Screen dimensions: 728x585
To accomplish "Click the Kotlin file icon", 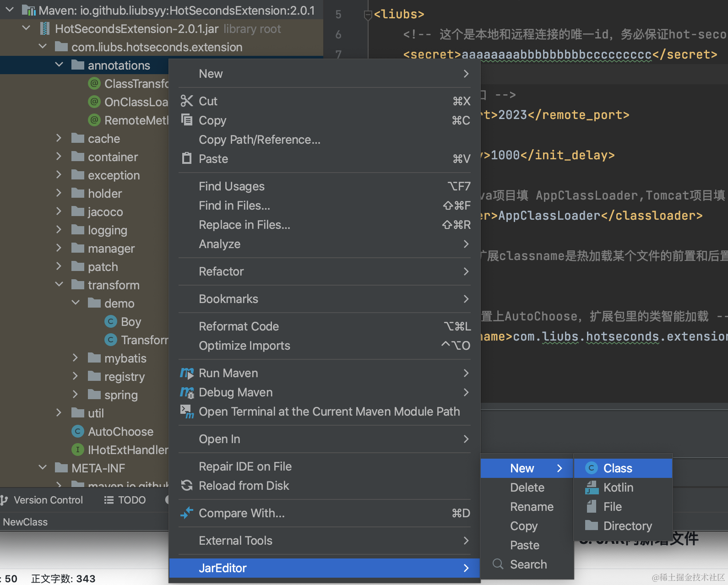I will click(x=592, y=487).
